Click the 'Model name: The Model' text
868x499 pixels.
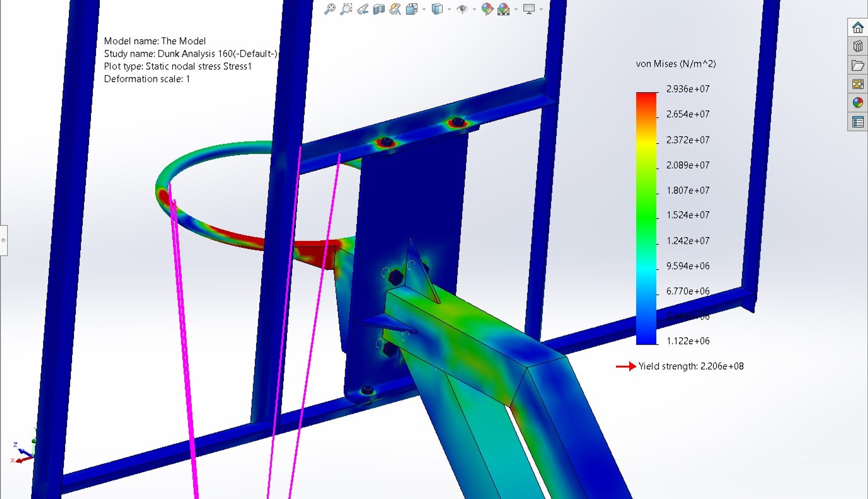[x=155, y=41]
